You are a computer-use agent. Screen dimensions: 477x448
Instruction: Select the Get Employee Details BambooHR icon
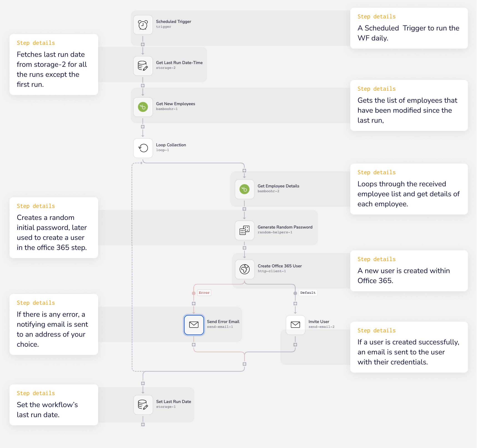244,189
